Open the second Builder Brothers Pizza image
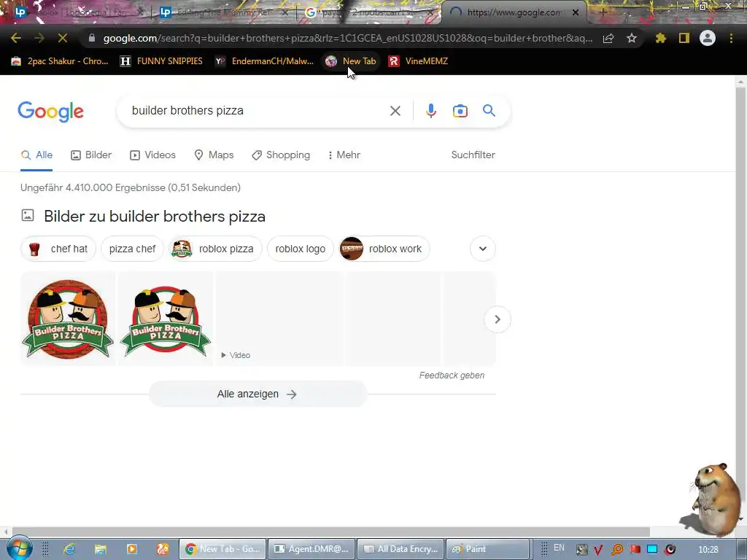The image size is (747, 560). point(166,319)
